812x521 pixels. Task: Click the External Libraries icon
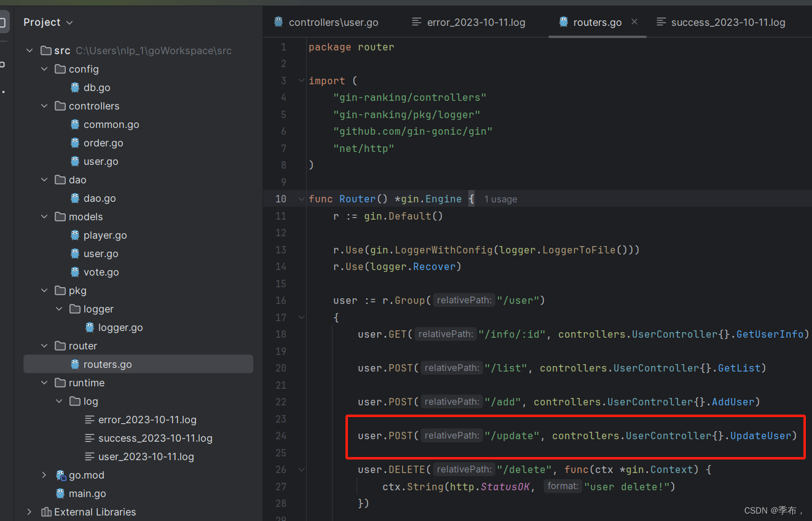point(45,512)
